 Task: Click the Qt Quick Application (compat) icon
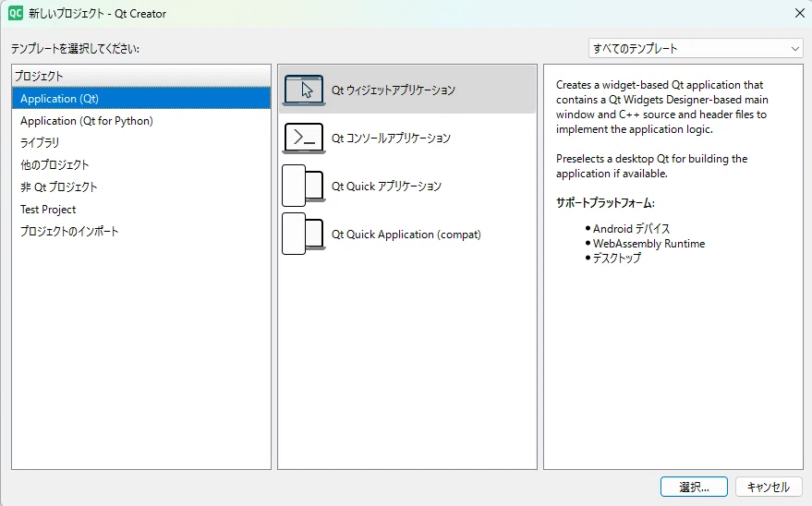[304, 234]
